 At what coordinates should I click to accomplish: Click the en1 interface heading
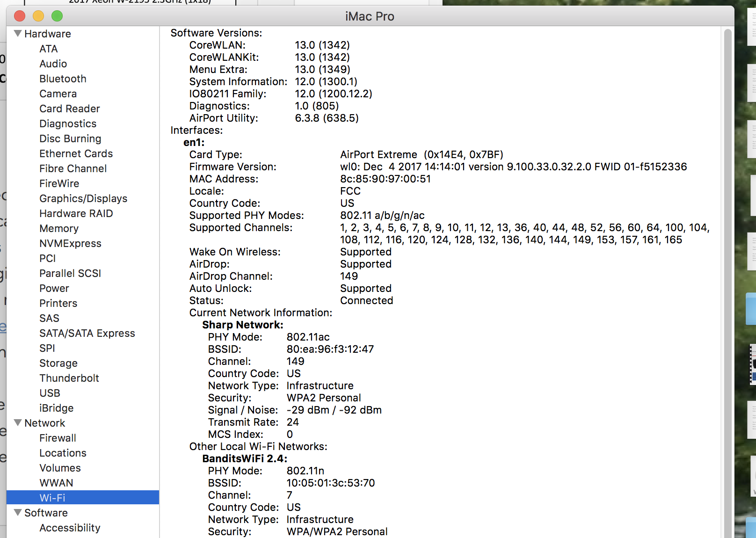pos(194,142)
